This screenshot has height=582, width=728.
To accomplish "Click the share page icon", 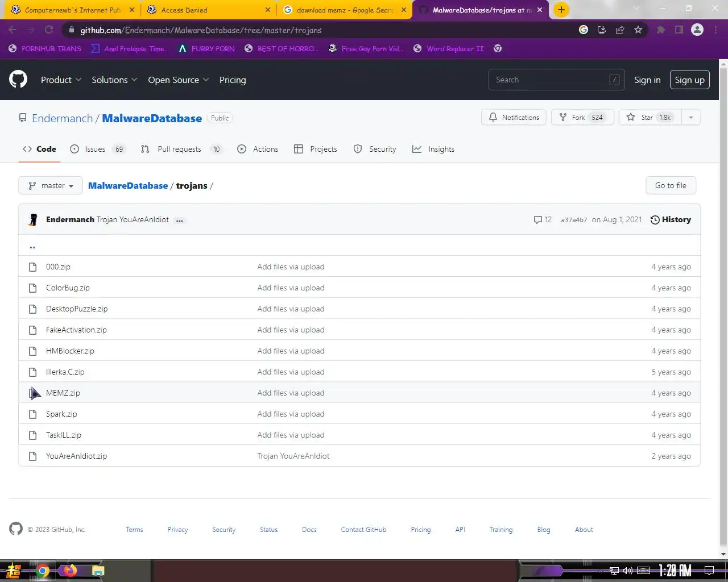I will (620, 30).
